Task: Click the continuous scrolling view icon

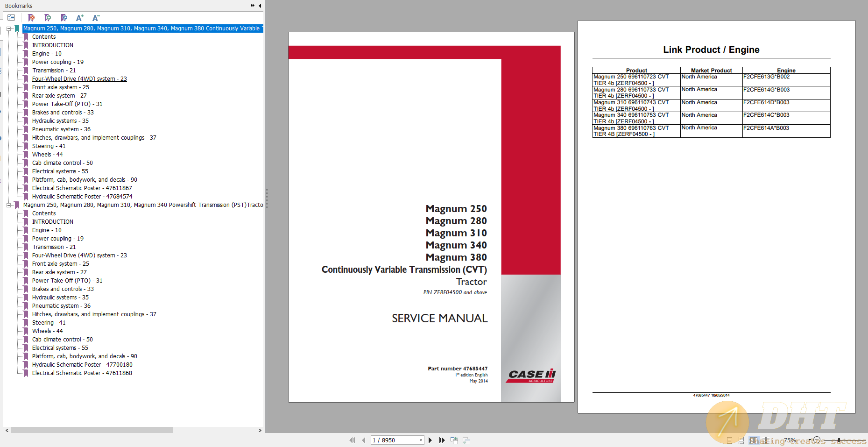Action: pos(741,440)
